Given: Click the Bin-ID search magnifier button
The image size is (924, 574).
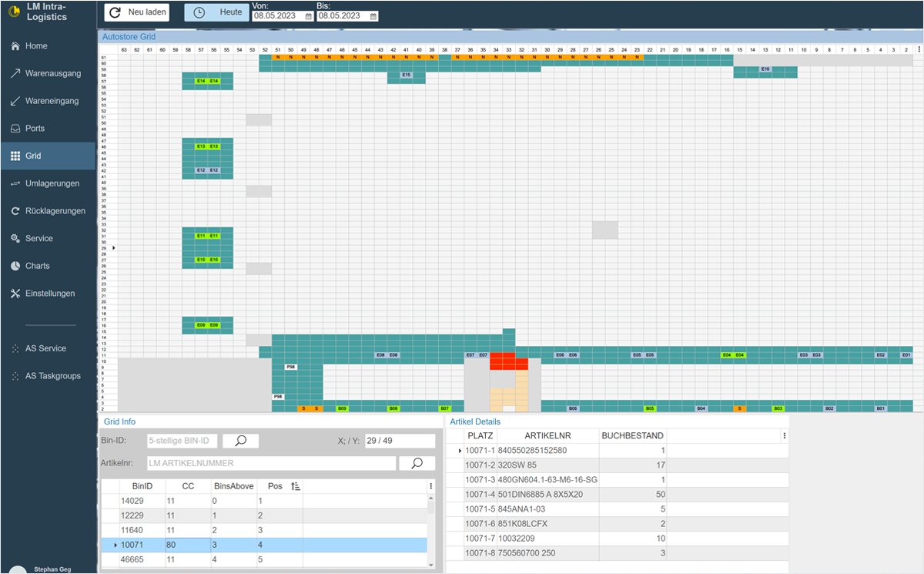Looking at the screenshot, I should click(x=240, y=441).
